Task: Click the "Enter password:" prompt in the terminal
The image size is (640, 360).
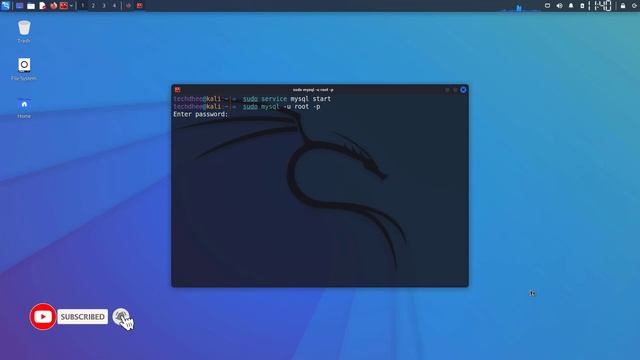Action: [x=200, y=114]
